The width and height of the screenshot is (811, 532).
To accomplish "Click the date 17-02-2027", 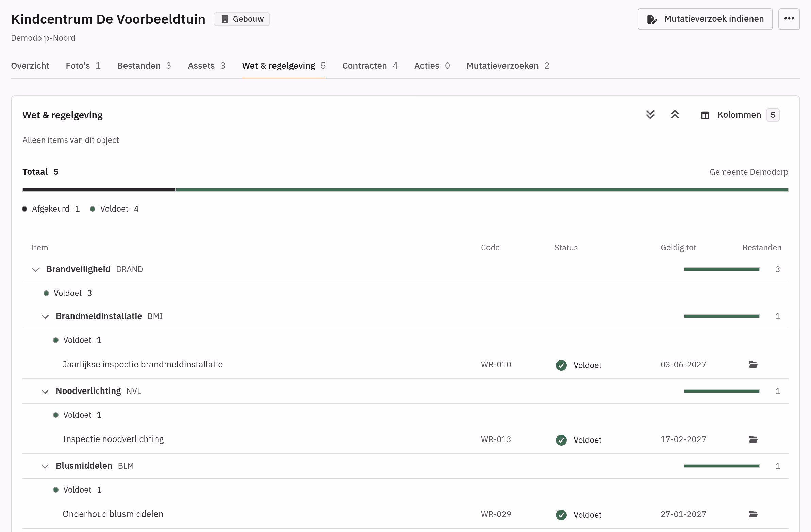I will point(683,439).
